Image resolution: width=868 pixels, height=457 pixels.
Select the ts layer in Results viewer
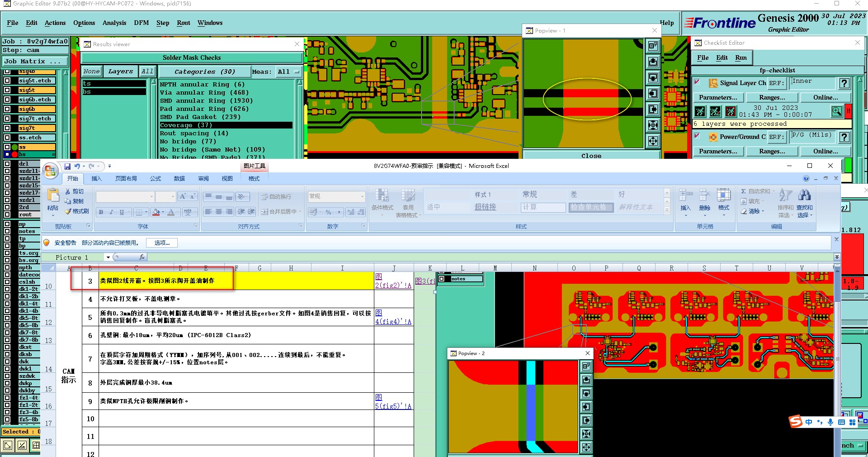114,83
